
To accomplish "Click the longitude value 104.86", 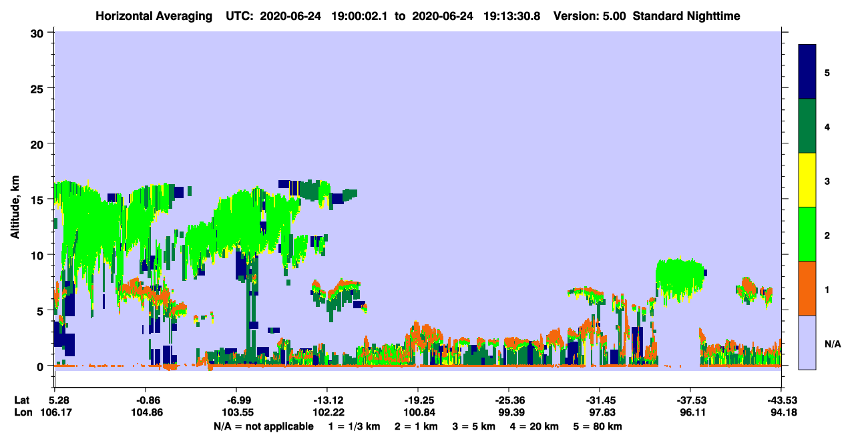I will pyautogui.click(x=146, y=413).
